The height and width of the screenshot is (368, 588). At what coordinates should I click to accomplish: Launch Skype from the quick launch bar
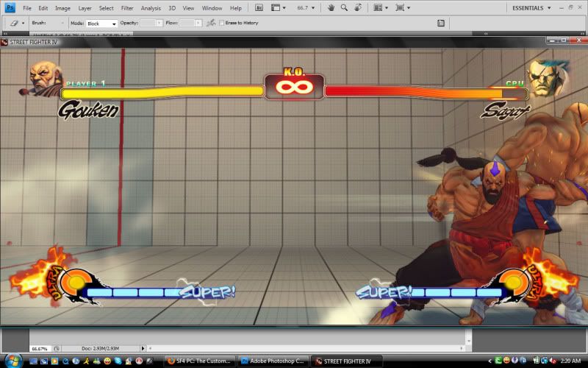click(118, 361)
